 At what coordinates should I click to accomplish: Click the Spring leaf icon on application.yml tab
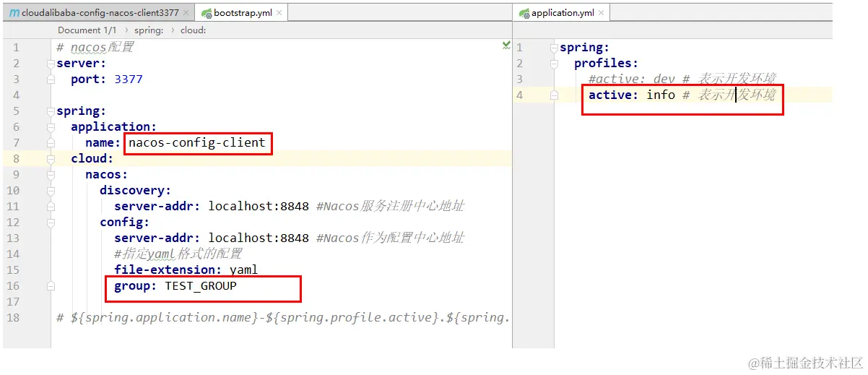(x=524, y=13)
